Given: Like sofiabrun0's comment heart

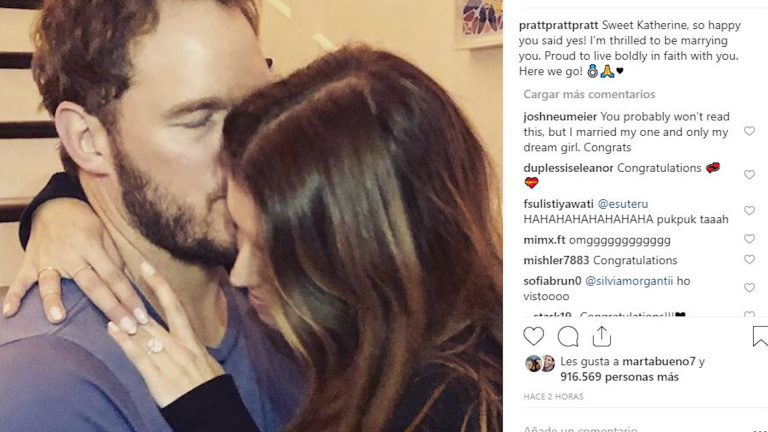Looking at the screenshot, I should click(749, 288).
